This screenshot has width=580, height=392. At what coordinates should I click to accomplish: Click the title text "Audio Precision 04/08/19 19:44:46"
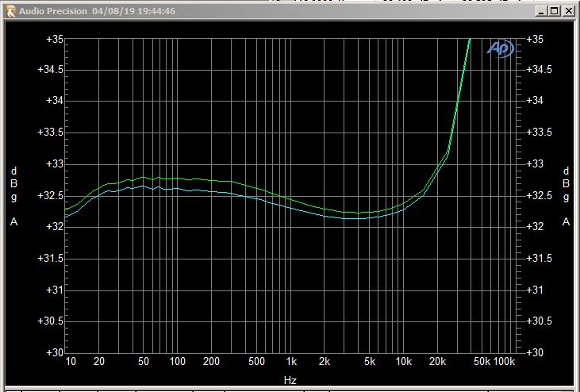pyautogui.click(x=98, y=11)
